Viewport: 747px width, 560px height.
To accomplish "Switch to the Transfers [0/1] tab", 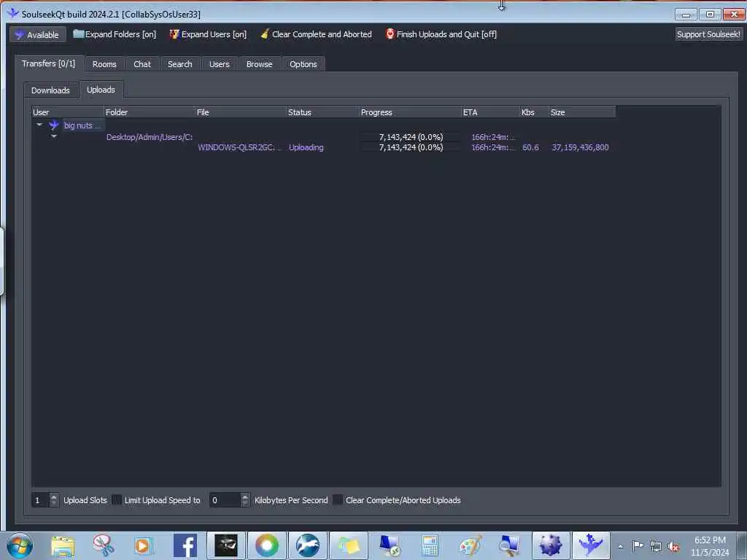I will [49, 64].
